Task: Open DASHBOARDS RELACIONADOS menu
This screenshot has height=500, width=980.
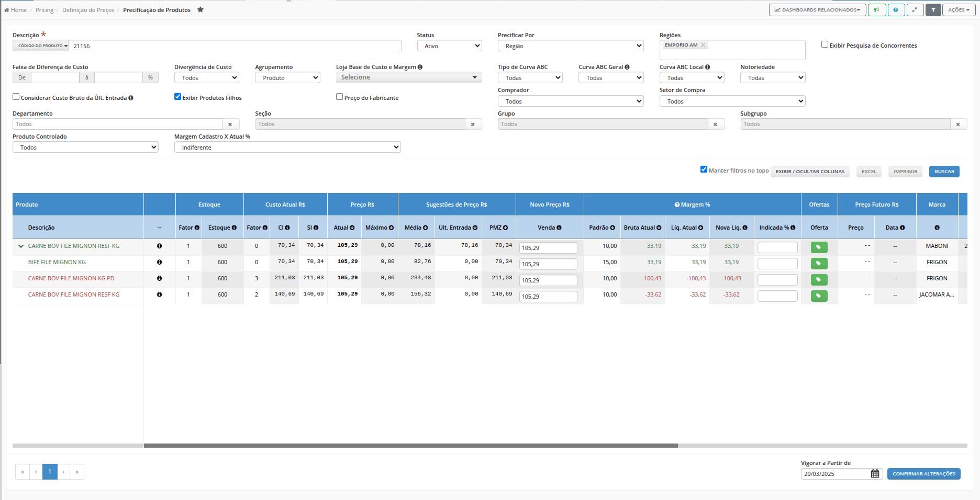Action: pos(817,10)
